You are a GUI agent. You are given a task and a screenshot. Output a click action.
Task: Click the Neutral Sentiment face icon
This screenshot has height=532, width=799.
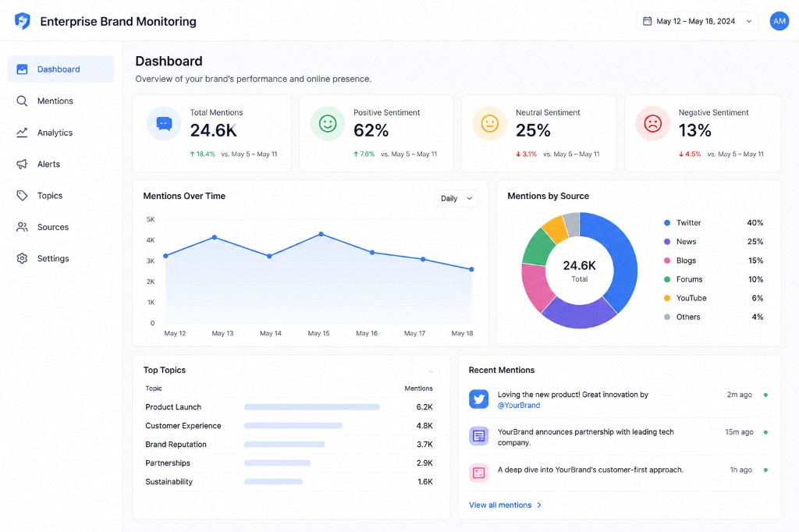click(490, 123)
